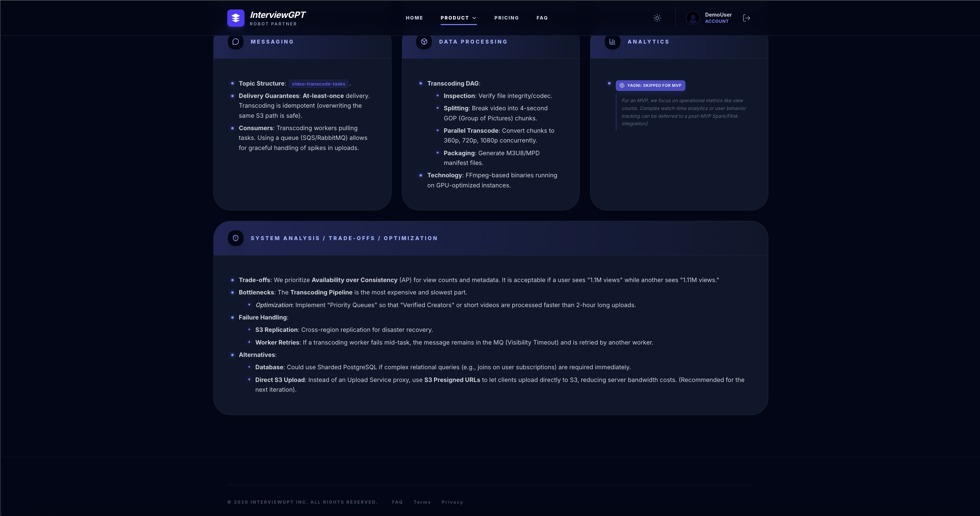
Task: Switch to the HOME nav item
Action: (414, 18)
